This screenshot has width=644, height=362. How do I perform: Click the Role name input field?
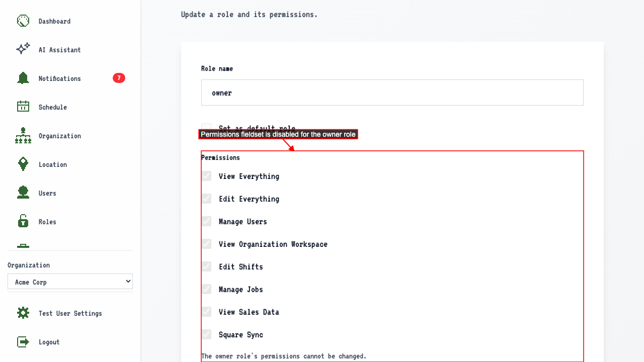(x=392, y=93)
